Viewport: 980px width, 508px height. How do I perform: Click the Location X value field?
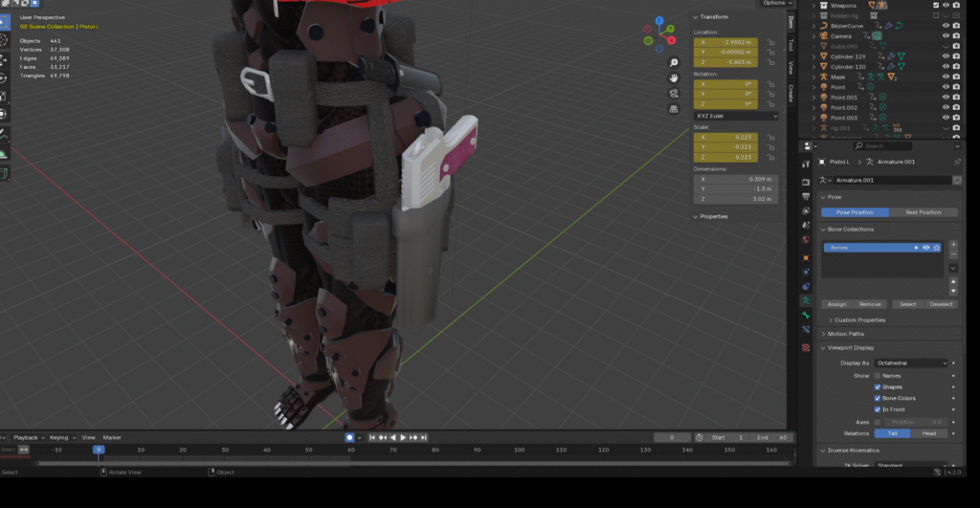[725, 43]
